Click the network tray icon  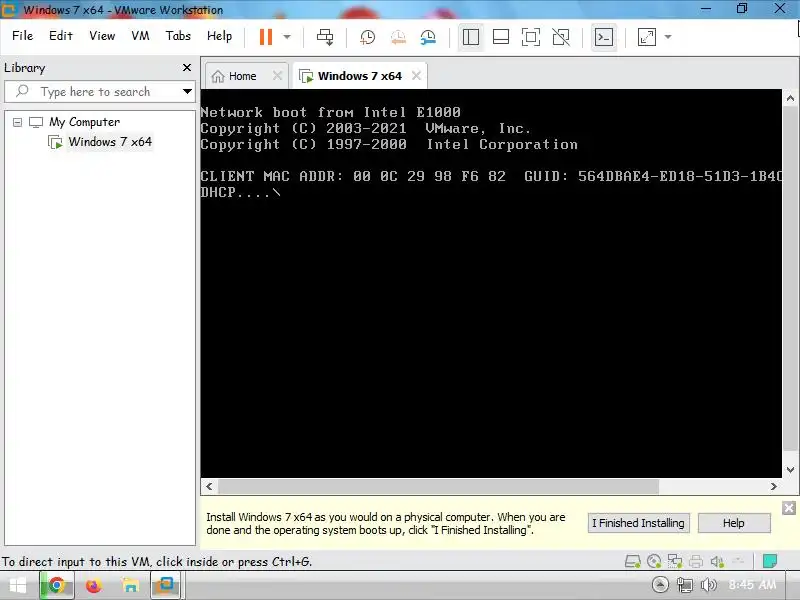click(685, 585)
